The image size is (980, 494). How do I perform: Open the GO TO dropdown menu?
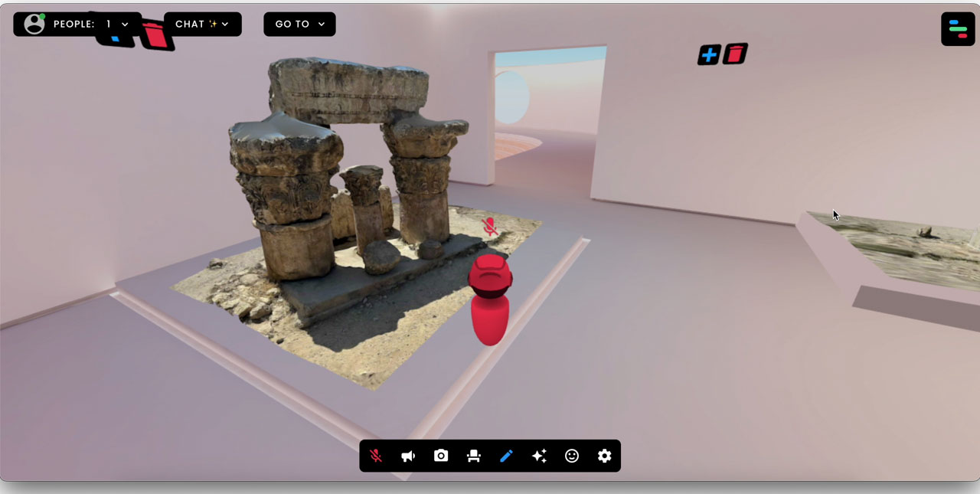[x=299, y=24]
